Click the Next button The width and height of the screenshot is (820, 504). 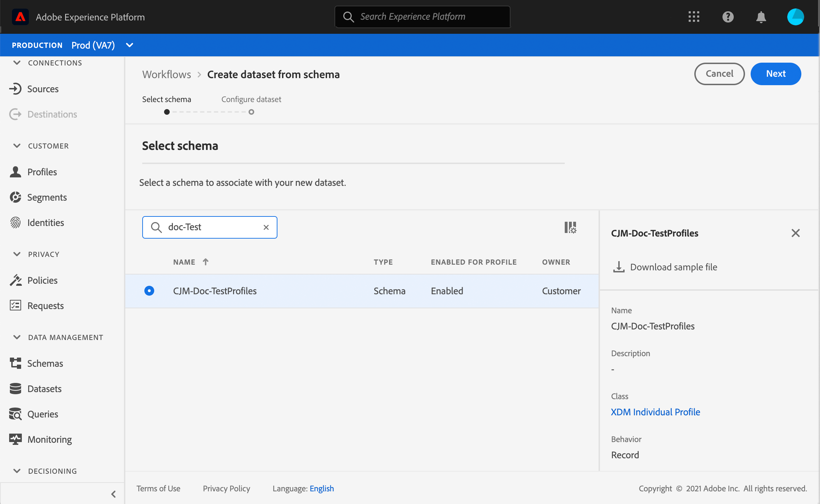[x=776, y=74]
